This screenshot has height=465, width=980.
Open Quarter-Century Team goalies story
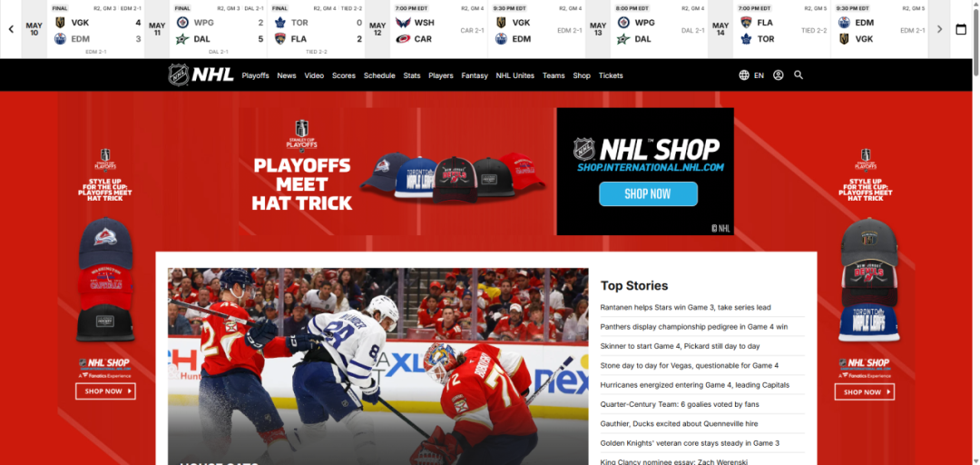coord(680,404)
